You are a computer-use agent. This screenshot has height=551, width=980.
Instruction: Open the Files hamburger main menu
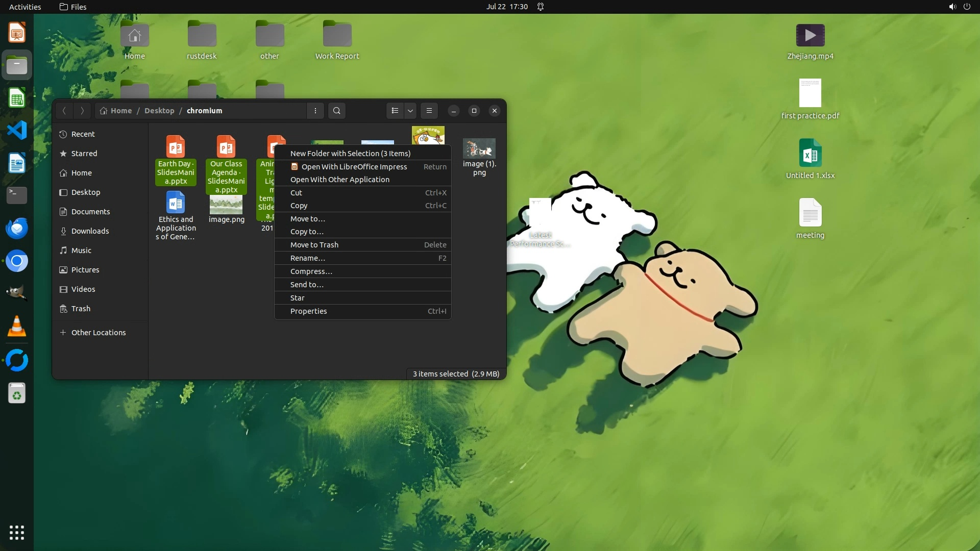click(x=429, y=111)
